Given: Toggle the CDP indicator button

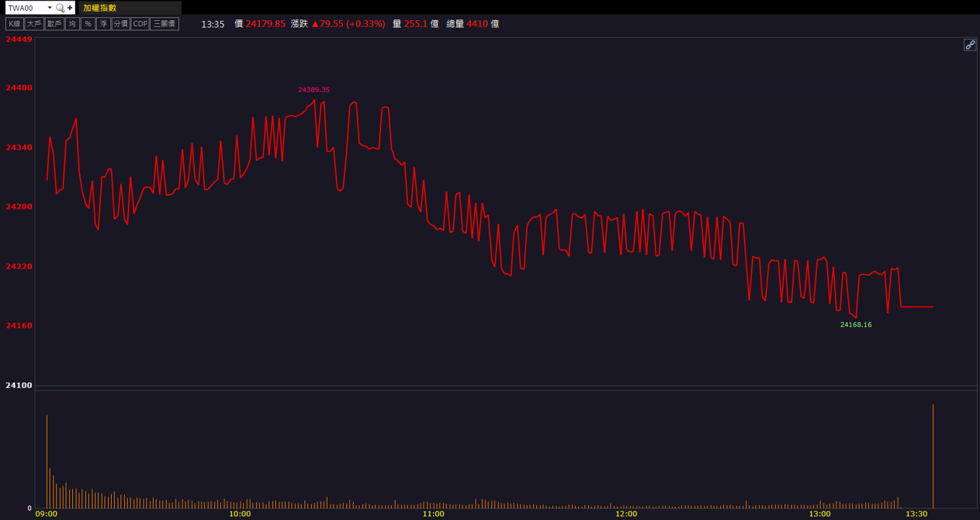Looking at the screenshot, I should (140, 24).
